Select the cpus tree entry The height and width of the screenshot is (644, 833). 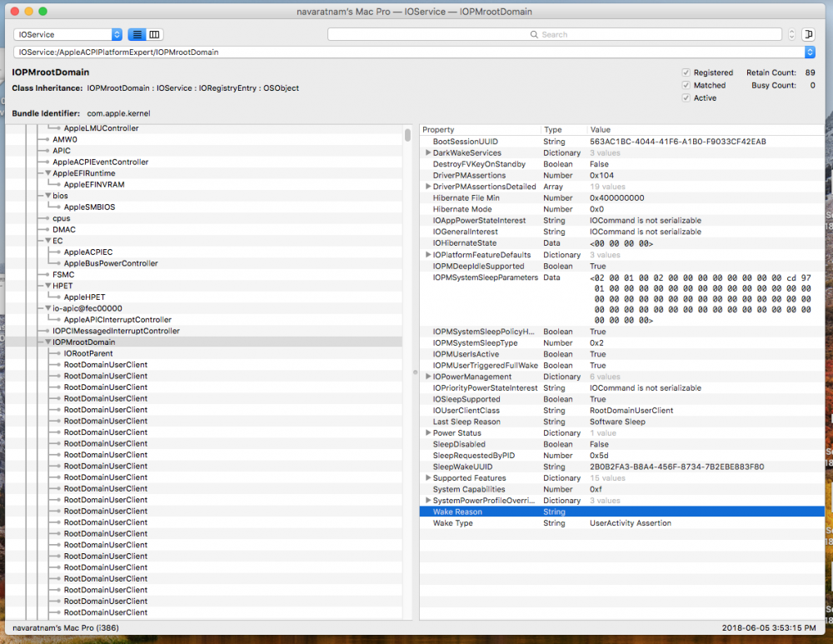61,218
